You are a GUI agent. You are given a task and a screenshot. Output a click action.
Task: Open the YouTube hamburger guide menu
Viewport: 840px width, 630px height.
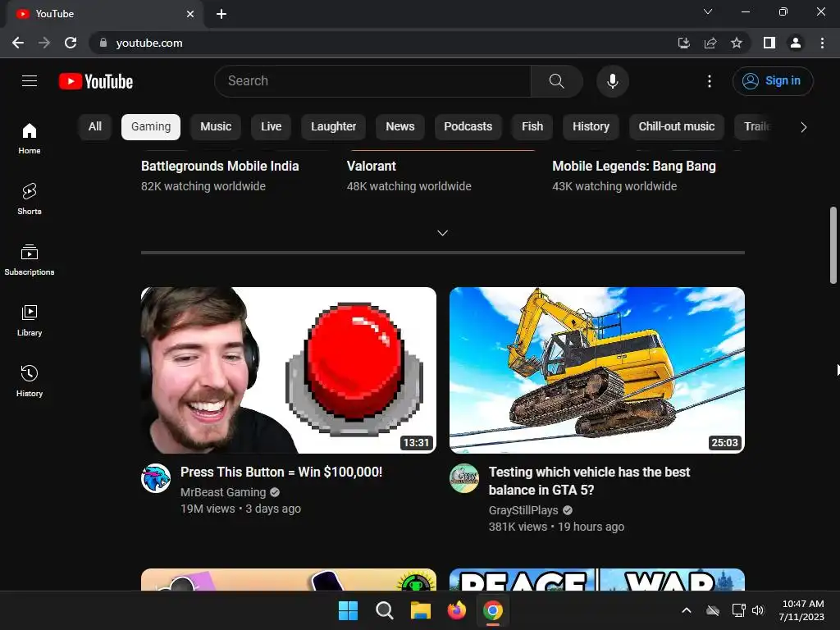click(30, 81)
